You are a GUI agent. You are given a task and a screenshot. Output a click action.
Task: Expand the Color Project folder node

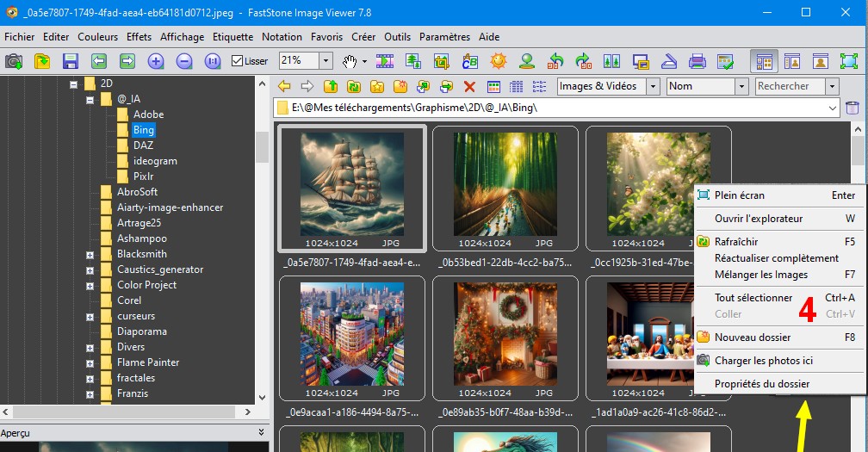click(x=90, y=286)
